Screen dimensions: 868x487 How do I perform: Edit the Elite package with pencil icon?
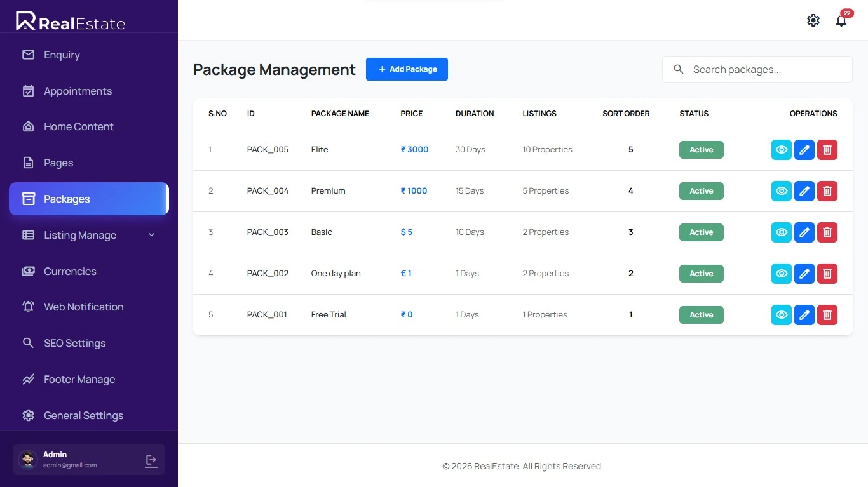click(804, 150)
